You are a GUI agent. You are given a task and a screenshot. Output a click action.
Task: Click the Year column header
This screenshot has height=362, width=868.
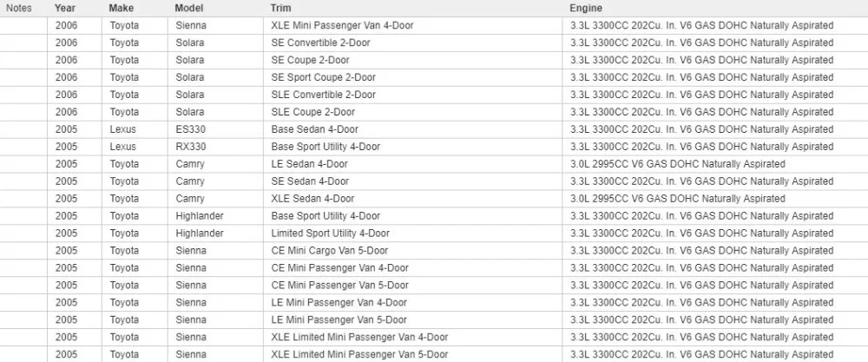65,9
